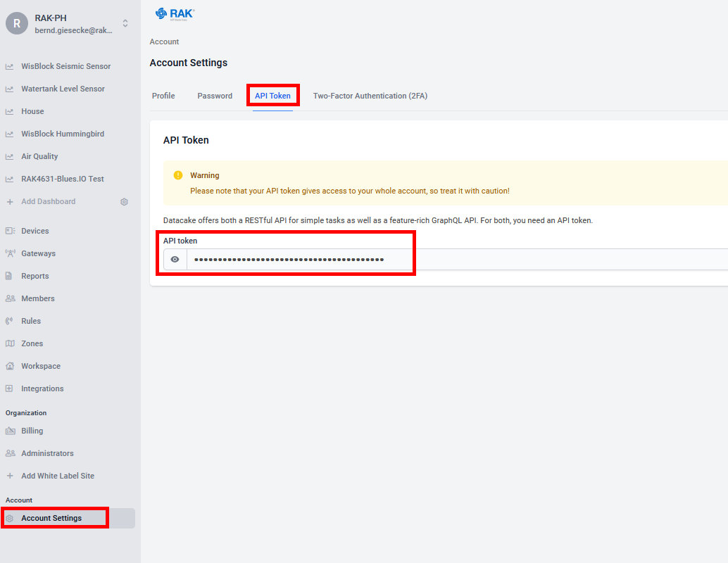Click the Warning heading in yellow banner

tap(205, 175)
